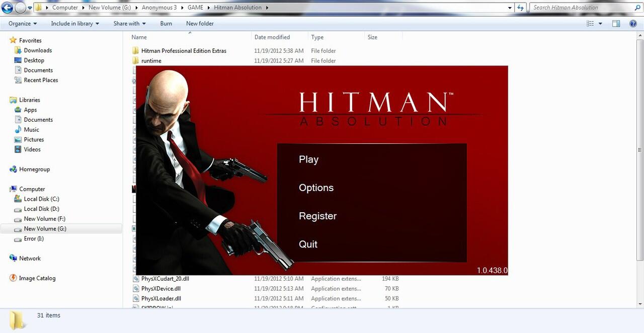The height and width of the screenshot is (333, 644).
Task: Select the Favorites star in navigation pane
Action: [13, 40]
